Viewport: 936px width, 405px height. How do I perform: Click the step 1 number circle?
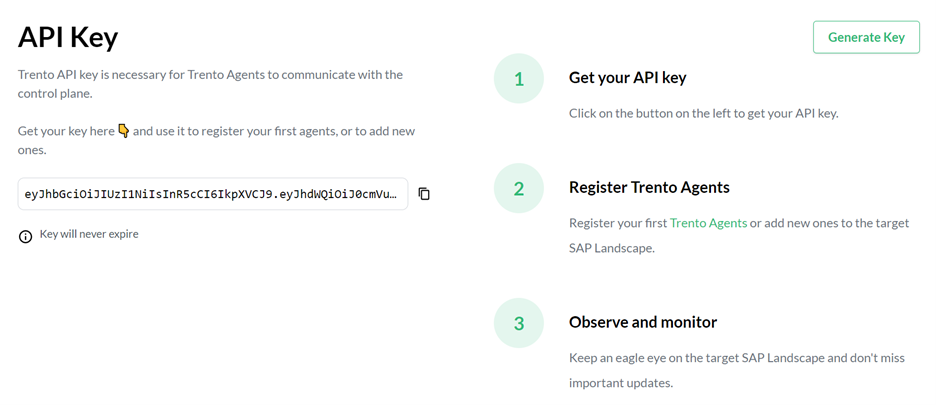(x=518, y=79)
